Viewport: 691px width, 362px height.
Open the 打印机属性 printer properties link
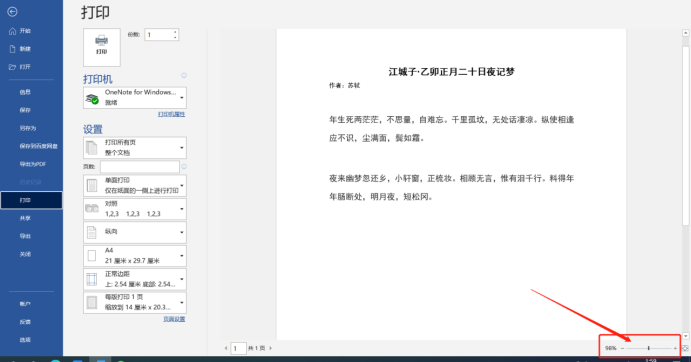(171, 114)
